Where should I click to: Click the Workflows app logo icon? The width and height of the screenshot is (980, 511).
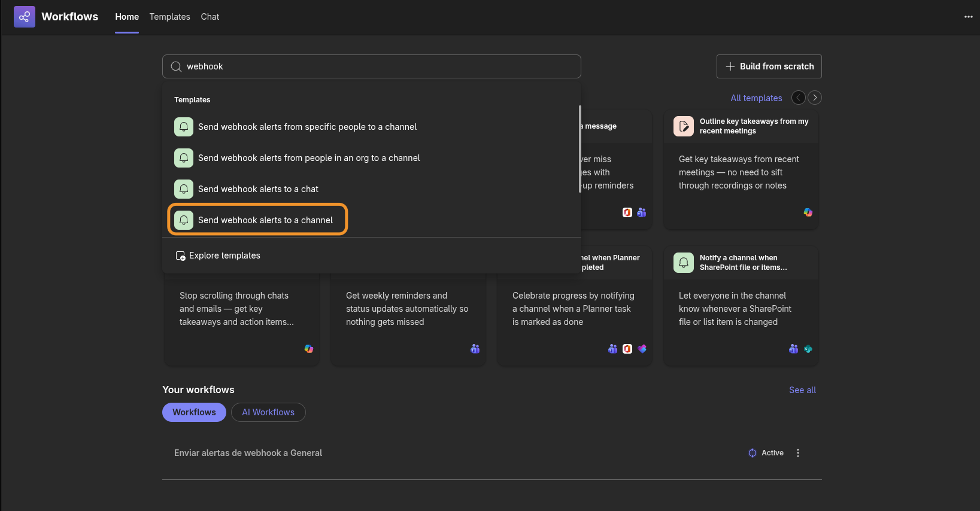pos(25,17)
